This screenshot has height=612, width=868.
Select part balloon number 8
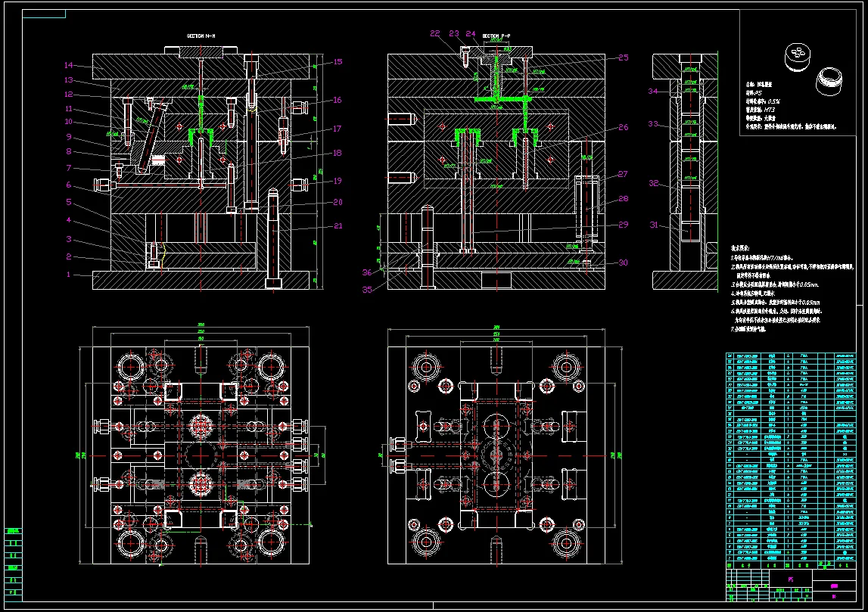pyautogui.click(x=69, y=151)
